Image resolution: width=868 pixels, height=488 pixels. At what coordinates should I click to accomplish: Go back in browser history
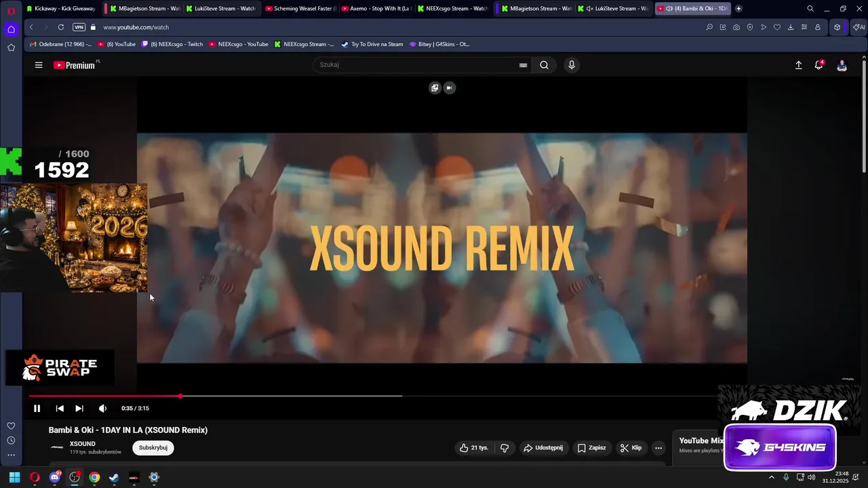coord(31,27)
